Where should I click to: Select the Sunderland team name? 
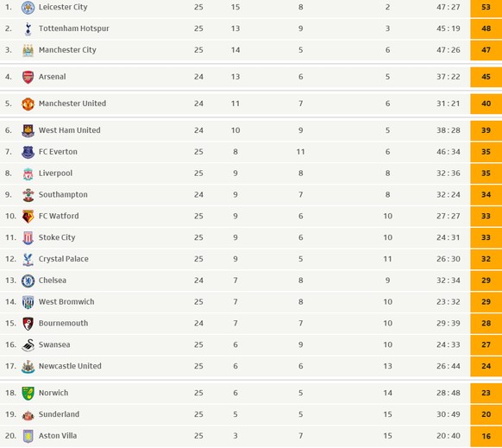coord(59,414)
